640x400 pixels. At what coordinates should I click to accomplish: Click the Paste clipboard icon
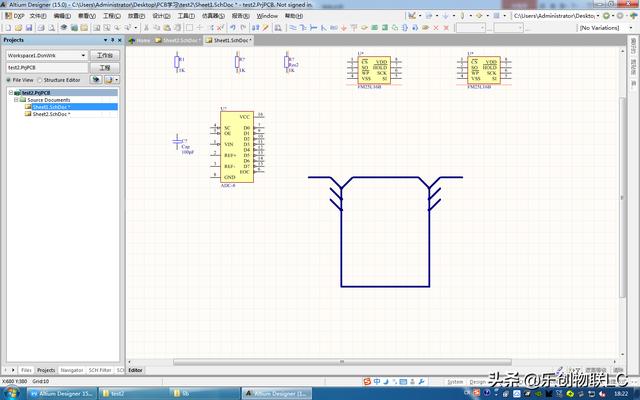point(167,28)
